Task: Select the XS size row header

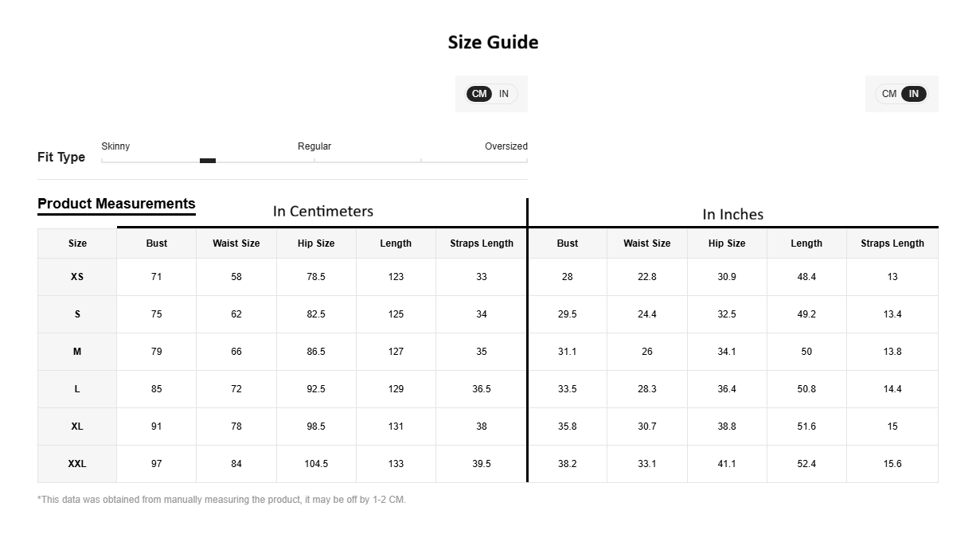Action: click(x=77, y=277)
